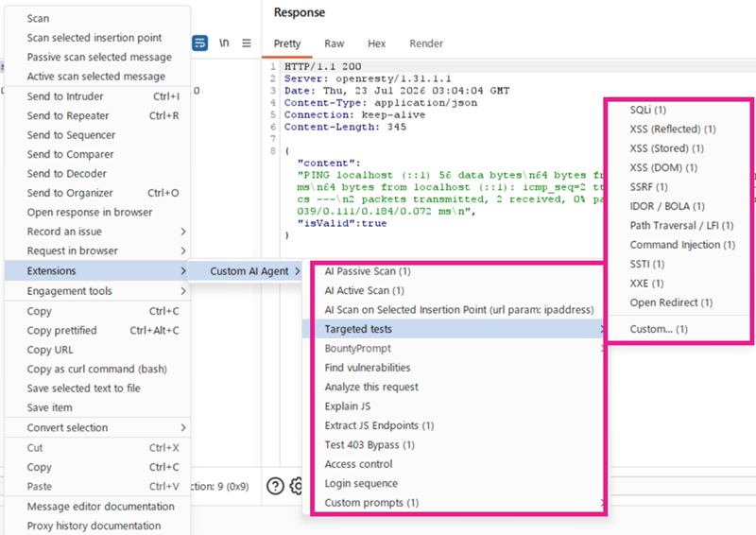The width and height of the screenshot is (756, 535).
Task: Choose Send to Organizer
Action: [97, 193]
